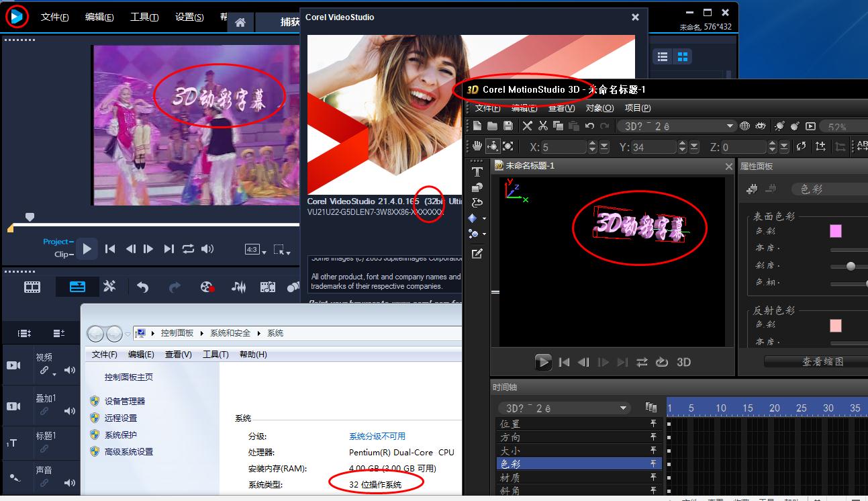The height and width of the screenshot is (501, 868).
Task: Open the Y value slider dropdown button
Action: (694, 146)
